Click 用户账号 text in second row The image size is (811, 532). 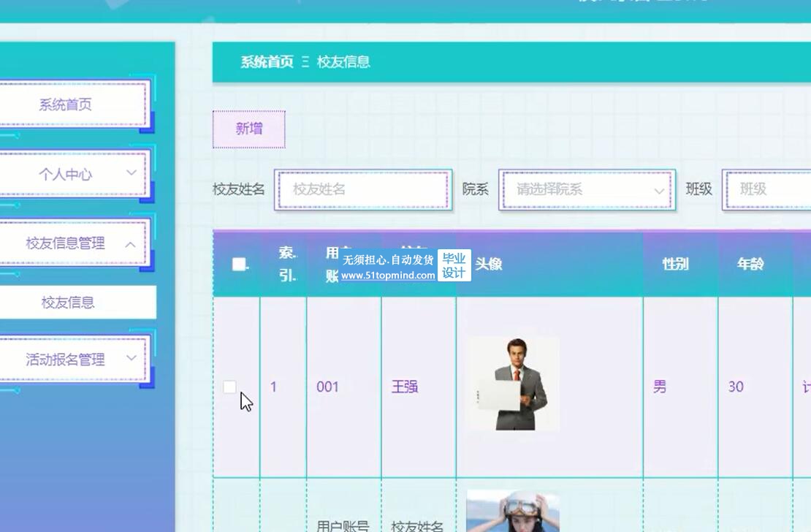[343, 526]
